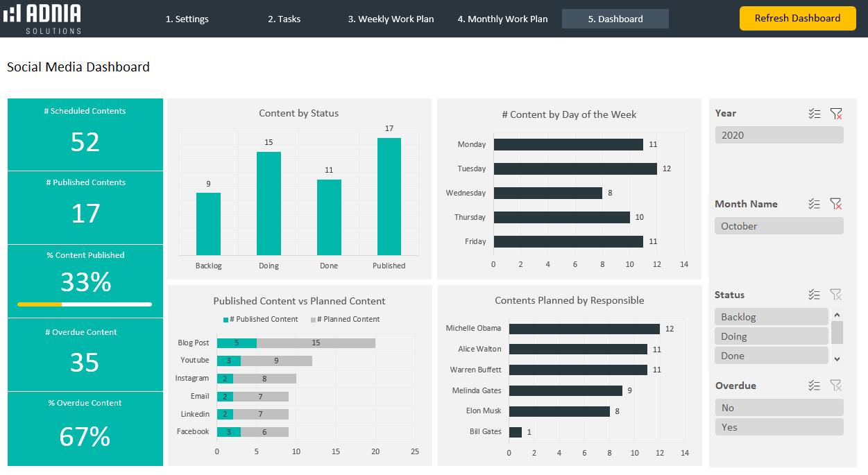Go to 4. Monthly Work Plan
The image size is (868, 475).
[x=502, y=19]
